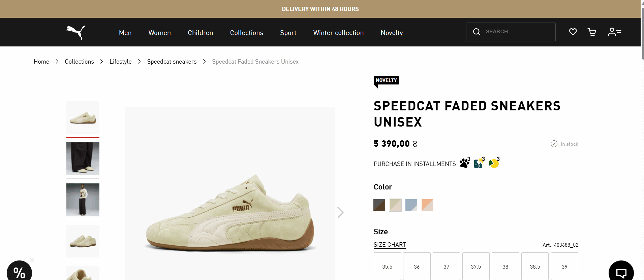Select the blue color swatch
Viewport: 644px width, 280px height.
[x=411, y=205]
